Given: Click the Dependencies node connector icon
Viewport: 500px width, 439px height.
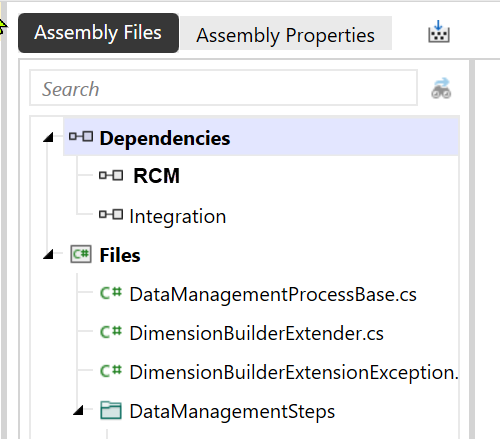Looking at the screenshot, I should pos(81,137).
